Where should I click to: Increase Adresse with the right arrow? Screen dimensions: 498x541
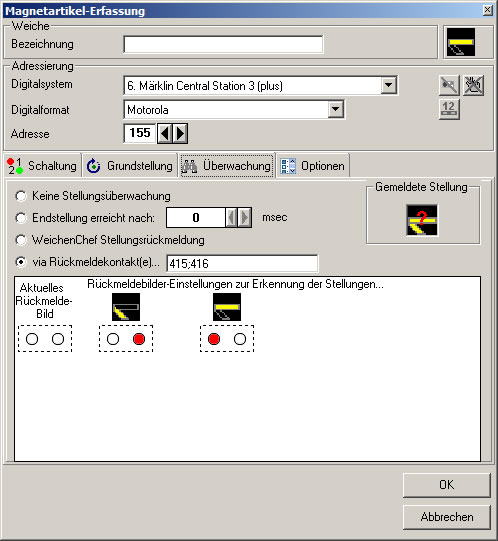coord(180,133)
